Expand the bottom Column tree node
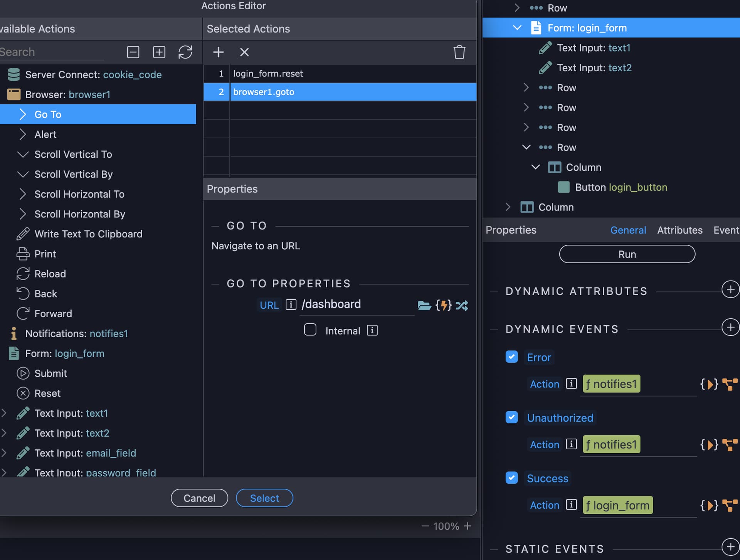This screenshot has height=560, width=740. tap(508, 207)
